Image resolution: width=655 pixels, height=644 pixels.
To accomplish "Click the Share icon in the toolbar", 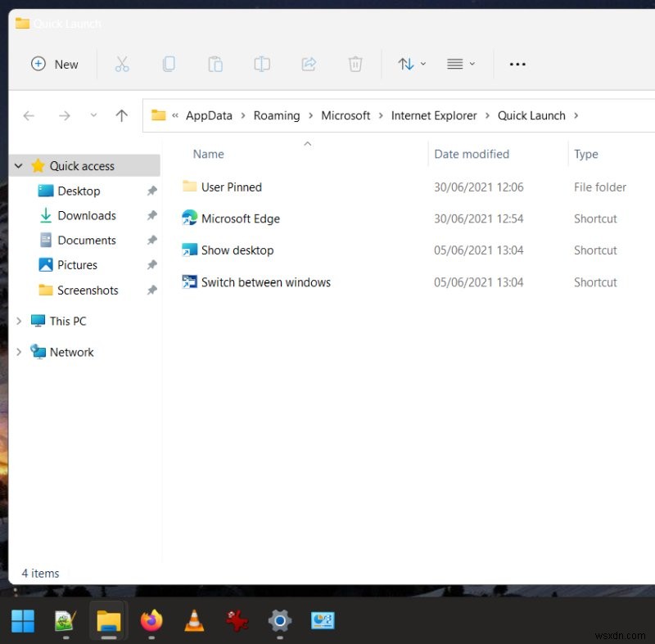I will [x=309, y=64].
